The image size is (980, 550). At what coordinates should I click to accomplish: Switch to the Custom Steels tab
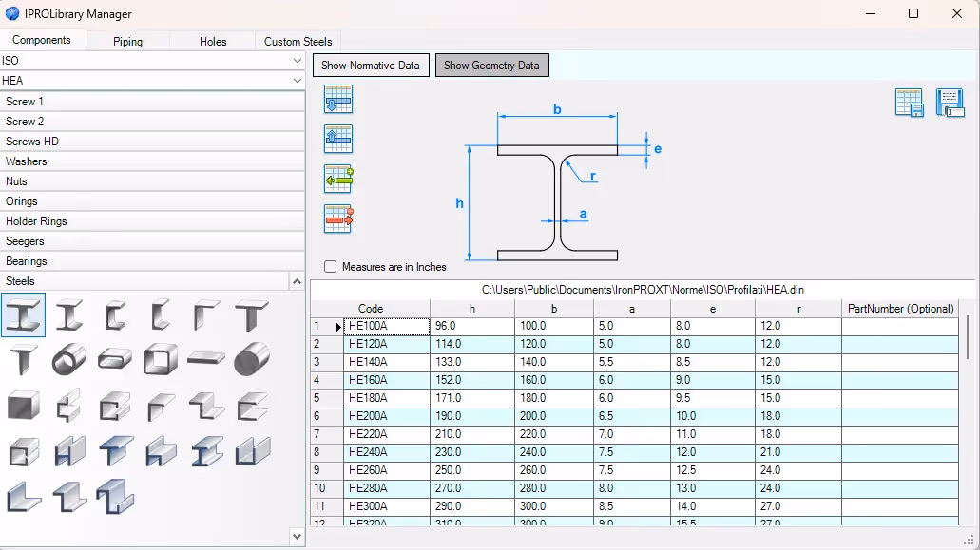pos(298,41)
